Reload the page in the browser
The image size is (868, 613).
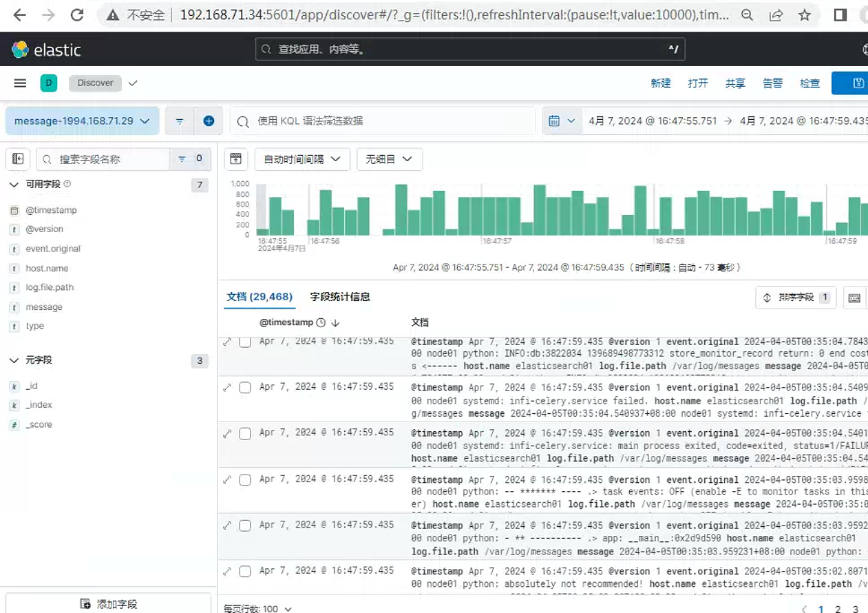[77, 15]
